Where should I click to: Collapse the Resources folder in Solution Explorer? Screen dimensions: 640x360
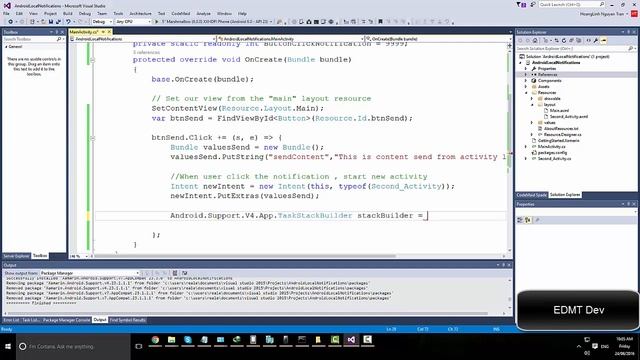click(x=526, y=93)
